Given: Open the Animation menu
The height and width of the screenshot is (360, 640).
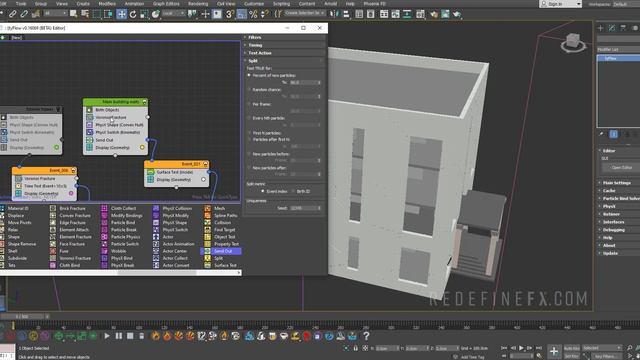Looking at the screenshot, I should tap(134, 4).
